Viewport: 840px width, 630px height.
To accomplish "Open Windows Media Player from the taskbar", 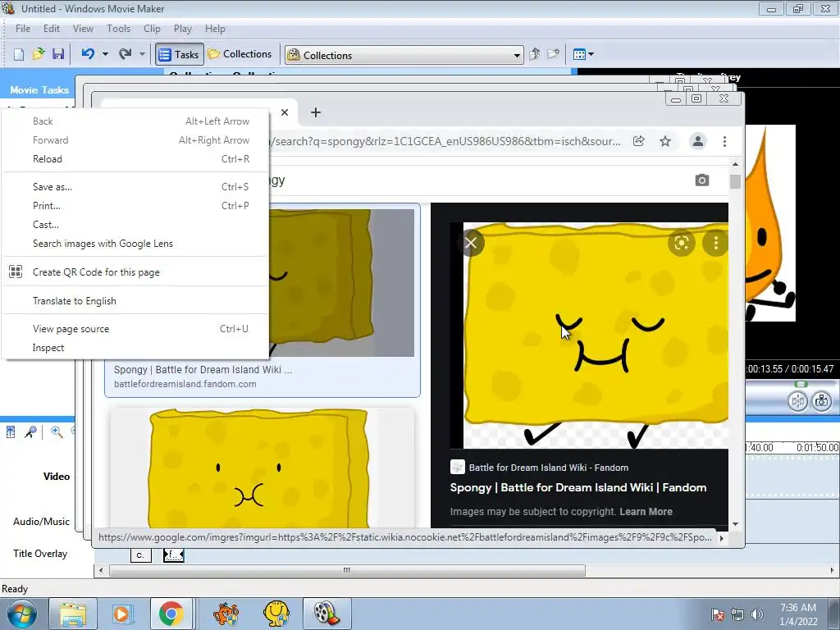I will click(x=121, y=614).
